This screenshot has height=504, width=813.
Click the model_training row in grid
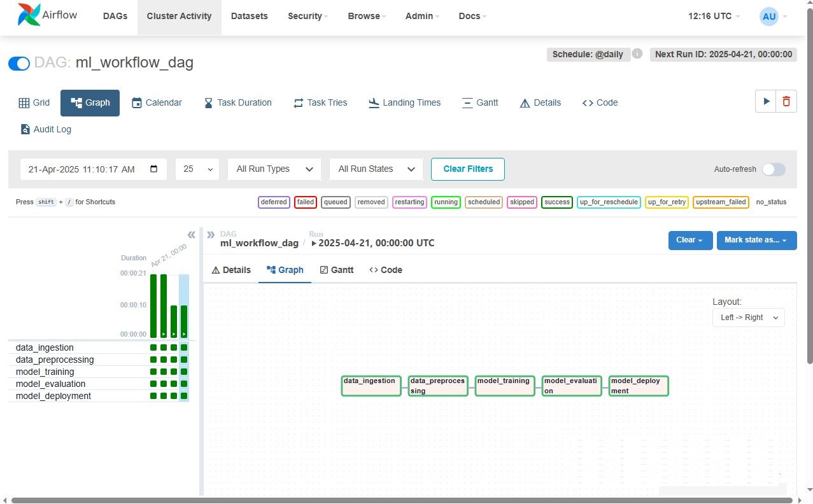click(x=99, y=372)
